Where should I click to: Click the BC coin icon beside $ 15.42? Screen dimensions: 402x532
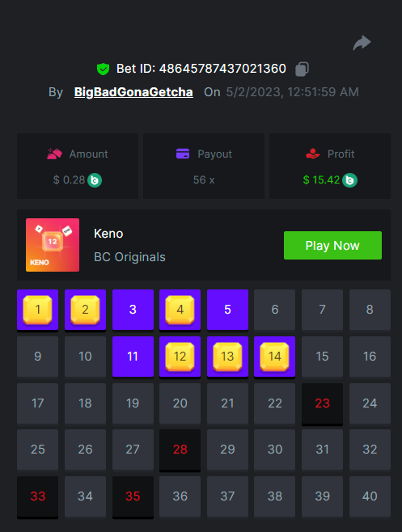pos(349,180)
